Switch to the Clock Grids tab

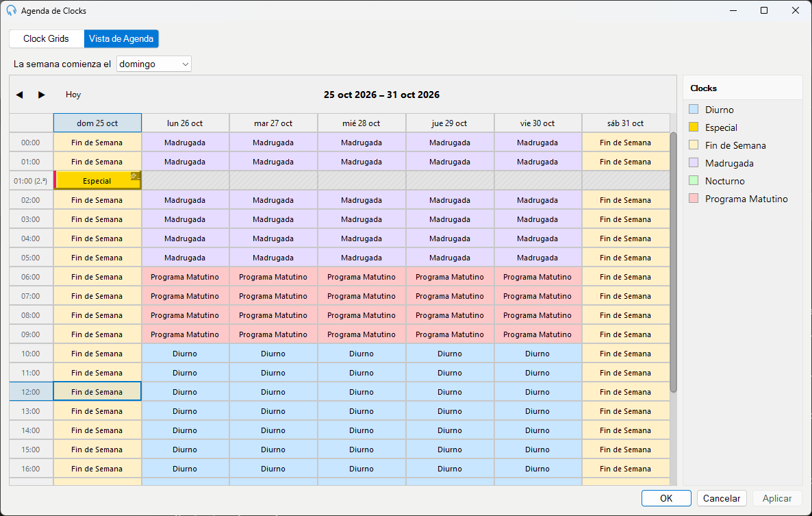(46, 39)
